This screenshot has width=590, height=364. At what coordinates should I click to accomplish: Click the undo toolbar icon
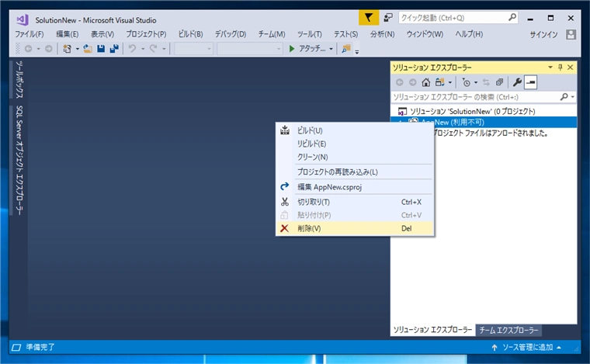pos(133,49)
